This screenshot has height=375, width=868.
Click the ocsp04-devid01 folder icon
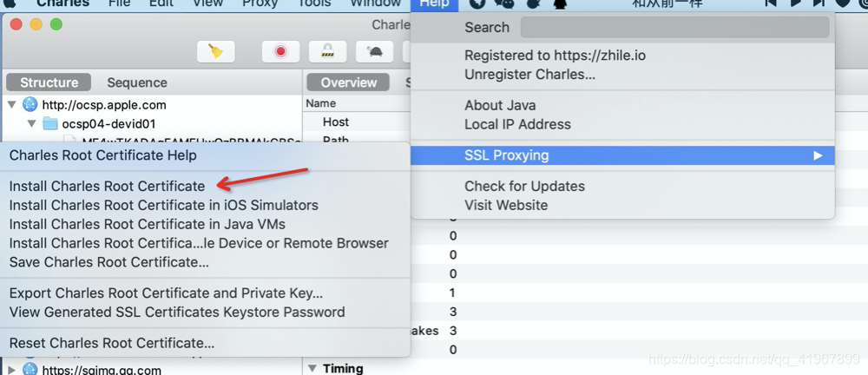50,123
